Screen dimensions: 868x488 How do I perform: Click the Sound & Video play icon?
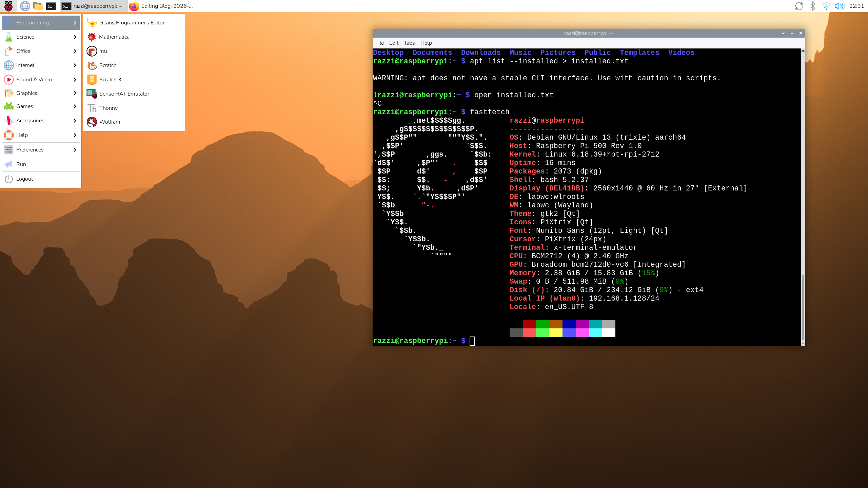click(x=9, y=80)
